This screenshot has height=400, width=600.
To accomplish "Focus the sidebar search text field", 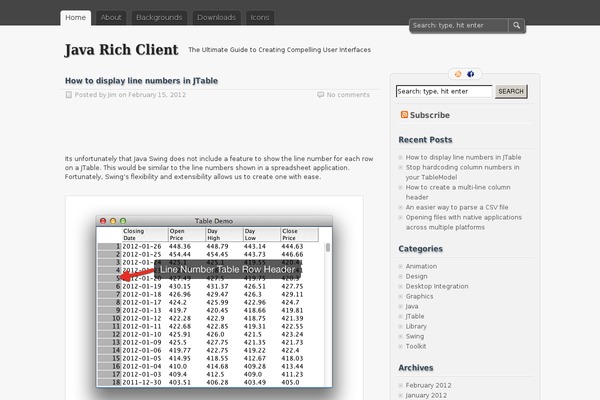I will [444, 91].
